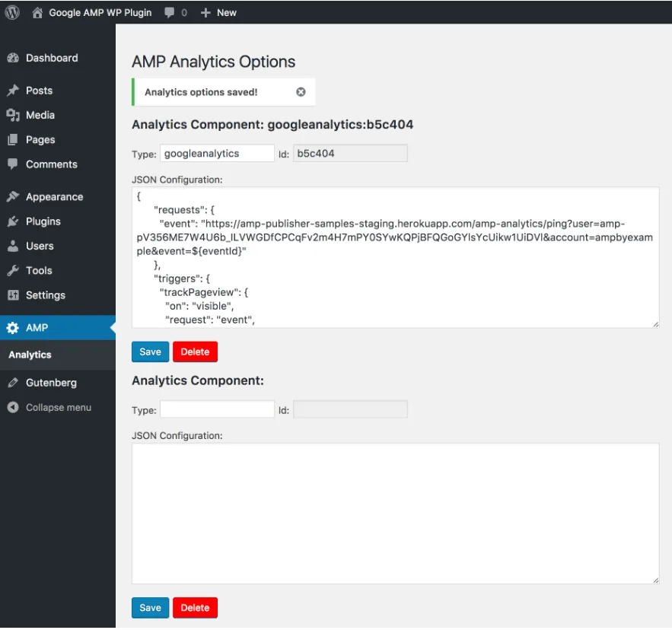
Task: Select Analytics submenu item
Action: click(30, 355)
